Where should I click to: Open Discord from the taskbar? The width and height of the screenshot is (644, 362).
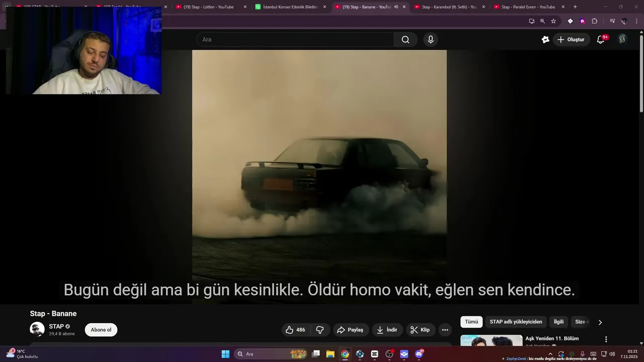(x=419, y=354)
